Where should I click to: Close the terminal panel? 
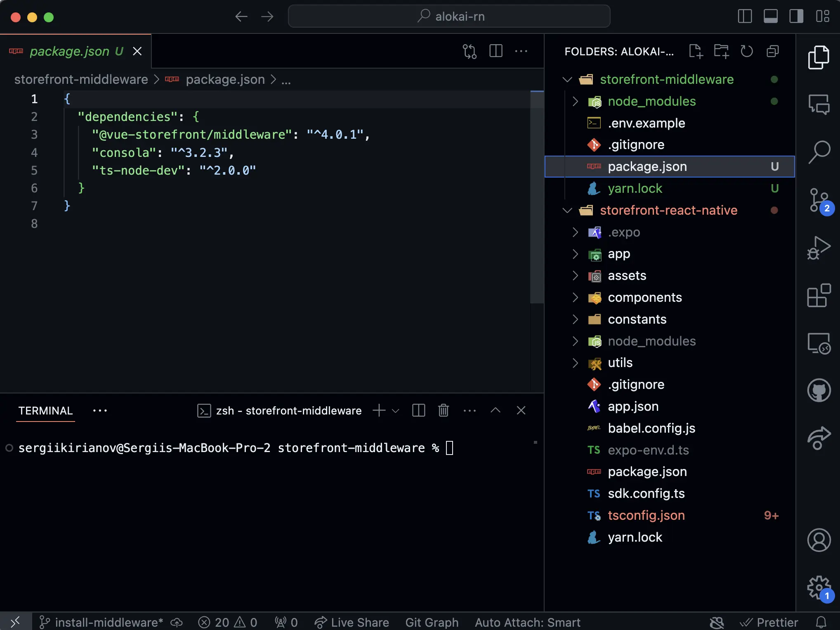click(x=521, y=410)
